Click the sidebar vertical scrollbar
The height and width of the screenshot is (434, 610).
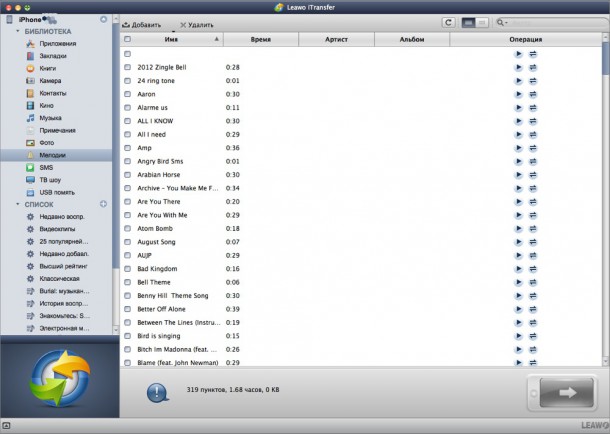(116, 146)
